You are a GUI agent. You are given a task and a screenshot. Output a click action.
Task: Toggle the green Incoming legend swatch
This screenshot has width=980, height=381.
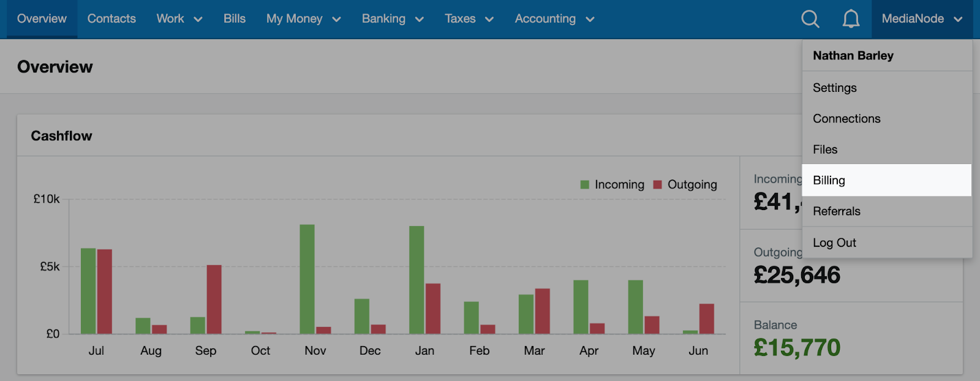[x=585, y=185]
